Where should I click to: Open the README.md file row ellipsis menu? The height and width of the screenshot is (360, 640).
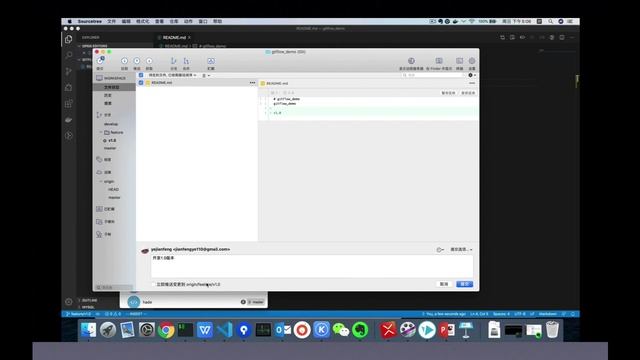tap(252, 82)
